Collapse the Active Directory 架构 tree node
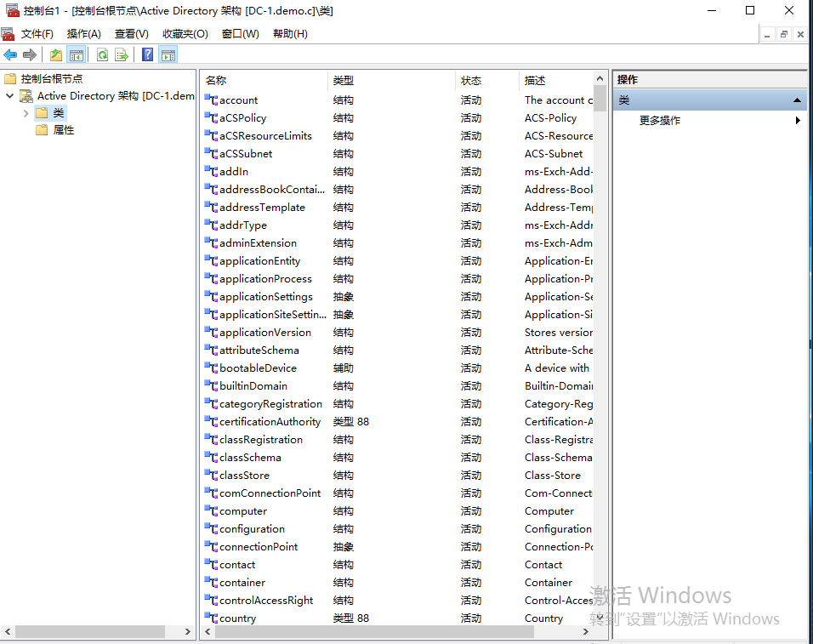The width and height of the screenshot is (813, 644). click(x=10, y=96)
